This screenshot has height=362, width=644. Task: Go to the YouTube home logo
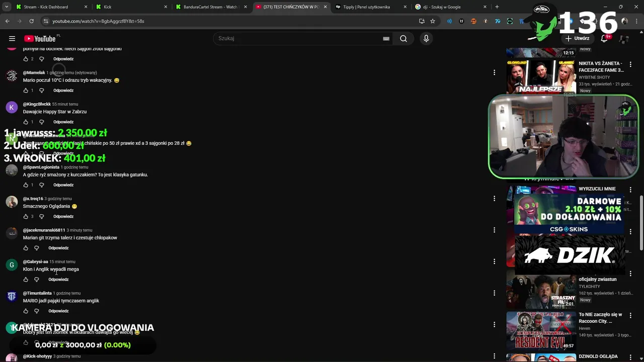coord(40,39)
